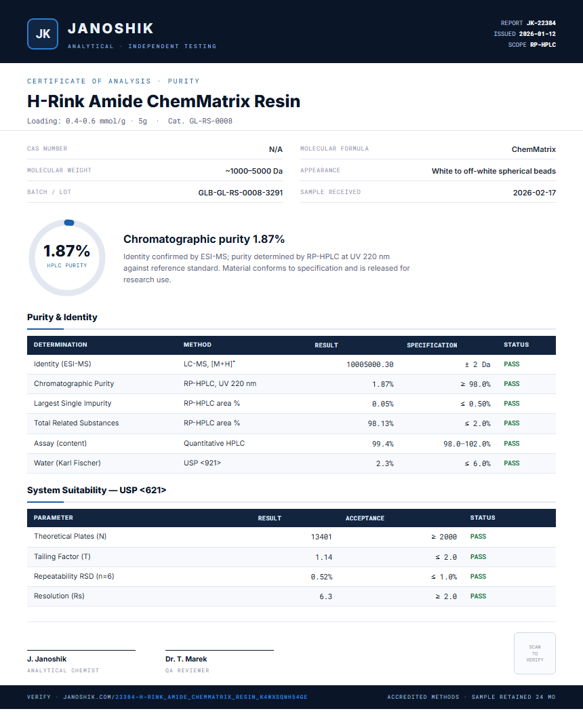Screen dimensions: 583x728
Task: Click the J. Janoshik signature name
Action: [46, 659]
